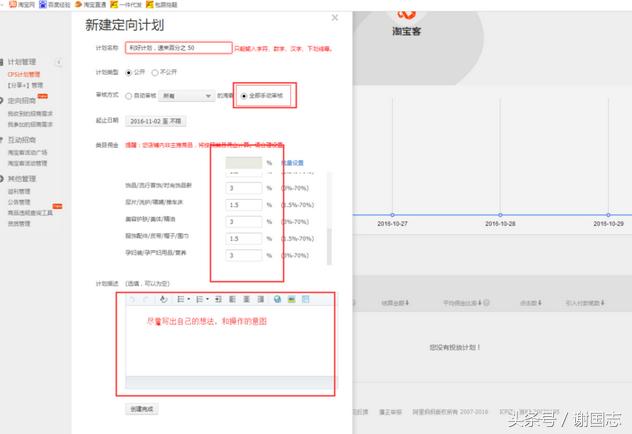Click the help icon in table header
632x434 pixels.
click(x=486, y=303)
